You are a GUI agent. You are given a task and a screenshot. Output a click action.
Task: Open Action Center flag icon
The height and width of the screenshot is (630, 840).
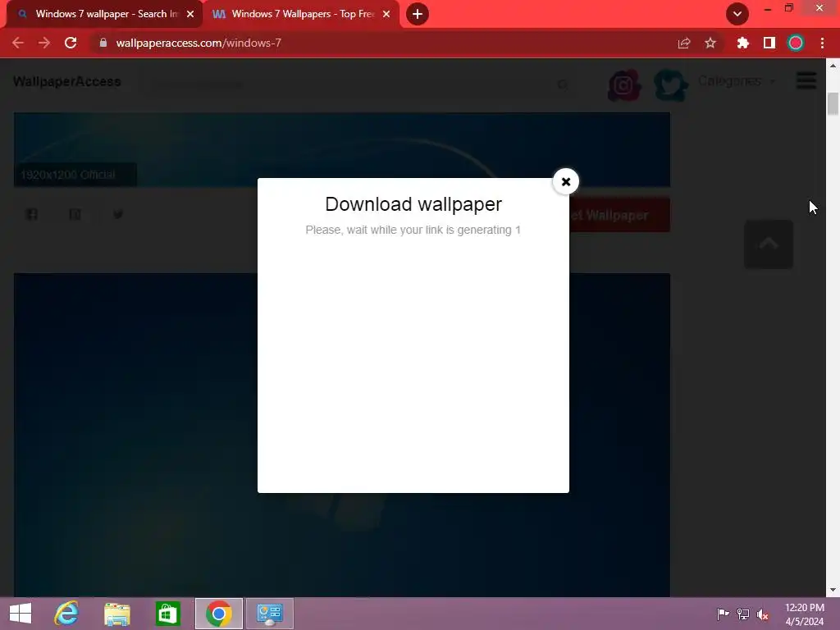[723, 614]
